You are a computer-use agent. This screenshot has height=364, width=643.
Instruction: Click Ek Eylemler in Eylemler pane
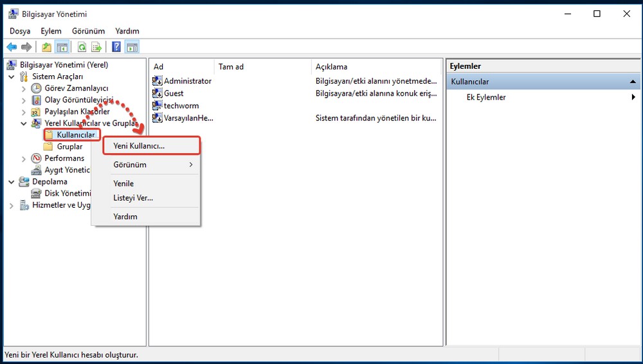click(x=486, y=97)
